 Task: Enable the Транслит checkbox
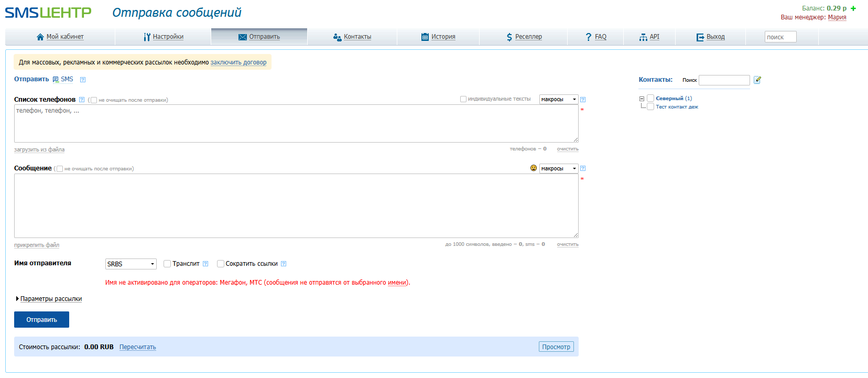(167, 264)
